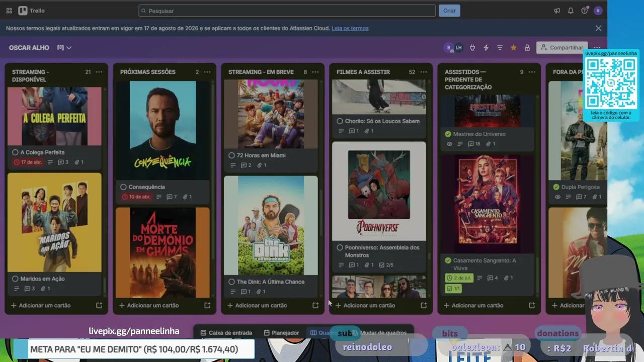Open list actions menu for STREAMING - EM BREVE
The height and width of the screenshot is (362, 644).
coord(315,72)
